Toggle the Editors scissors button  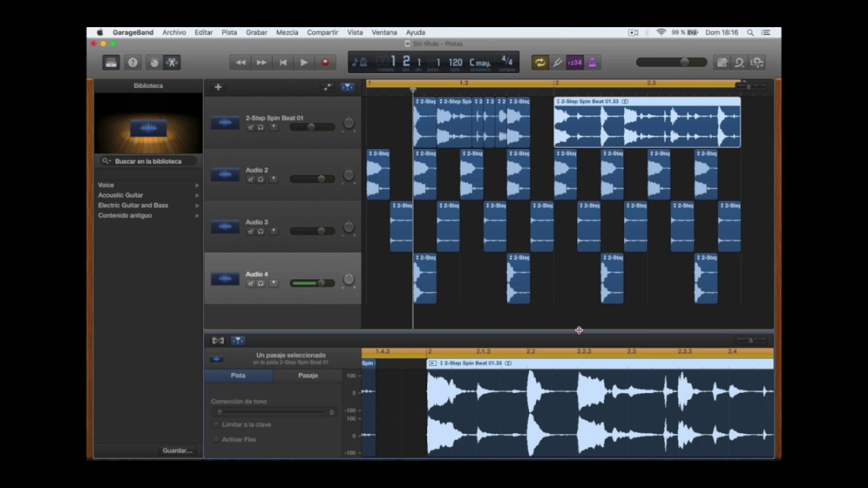tap(172, 62)
